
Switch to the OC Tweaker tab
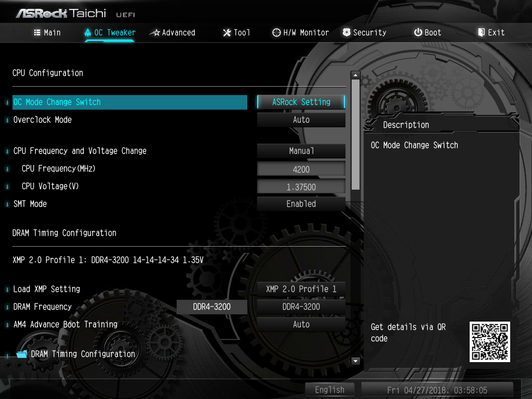(x=110, y=33)
